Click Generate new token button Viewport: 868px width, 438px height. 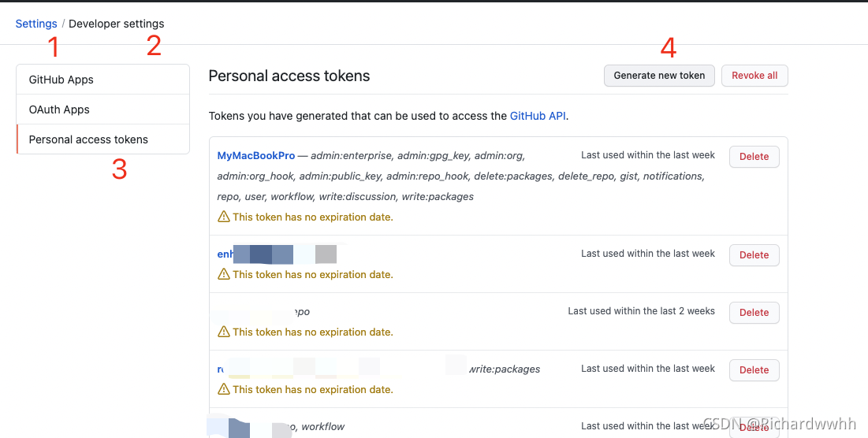(x=659, y=76)
